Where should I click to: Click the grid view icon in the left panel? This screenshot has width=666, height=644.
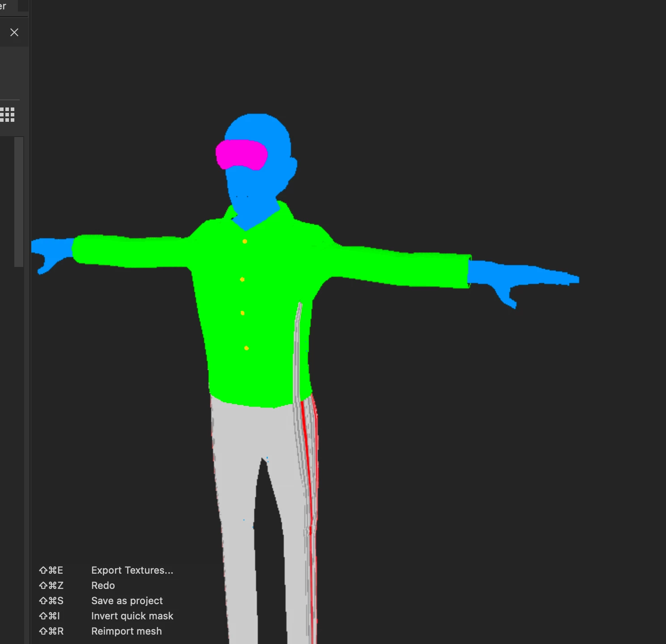[x=7, y=115]
